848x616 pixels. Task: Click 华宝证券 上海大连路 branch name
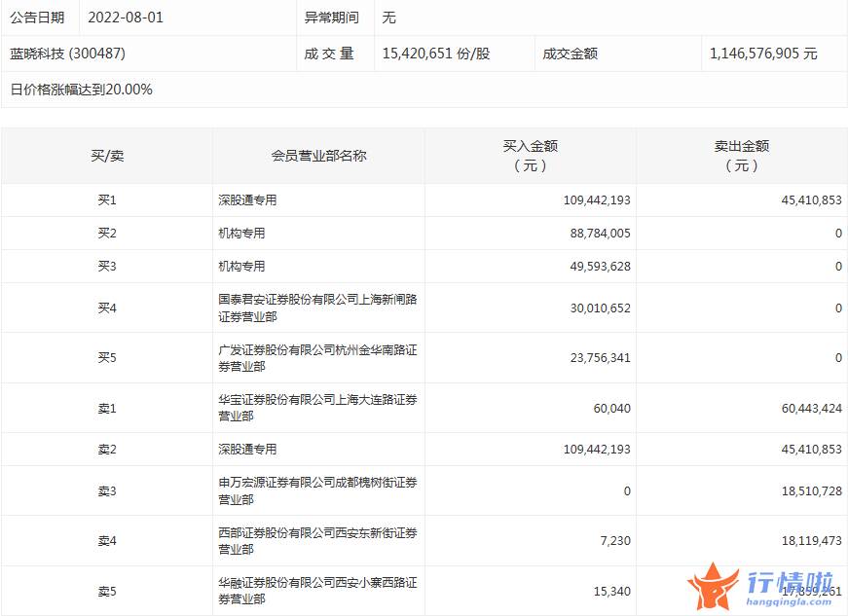pos(318,408)
